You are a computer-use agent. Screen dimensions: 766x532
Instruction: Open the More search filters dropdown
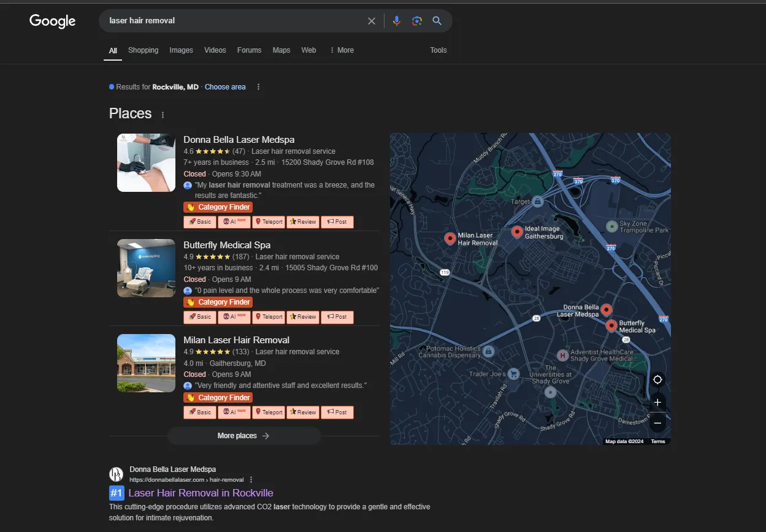pos(342,50)
